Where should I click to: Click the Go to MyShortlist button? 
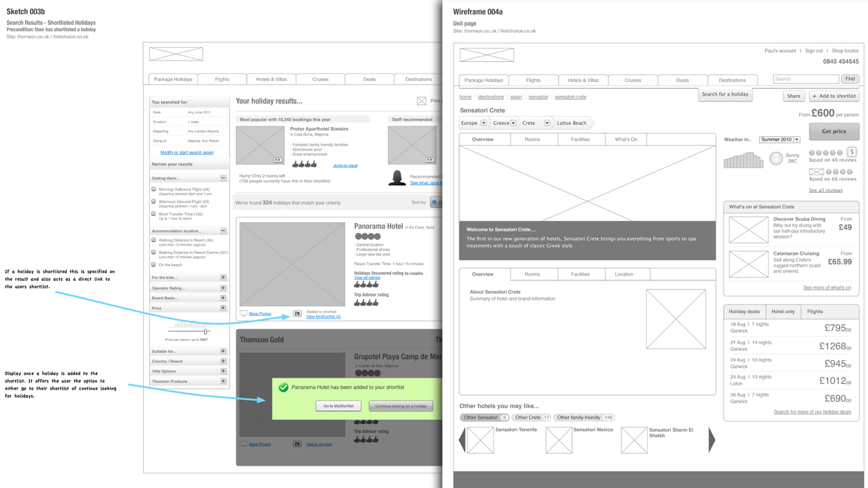pos(338,406)
